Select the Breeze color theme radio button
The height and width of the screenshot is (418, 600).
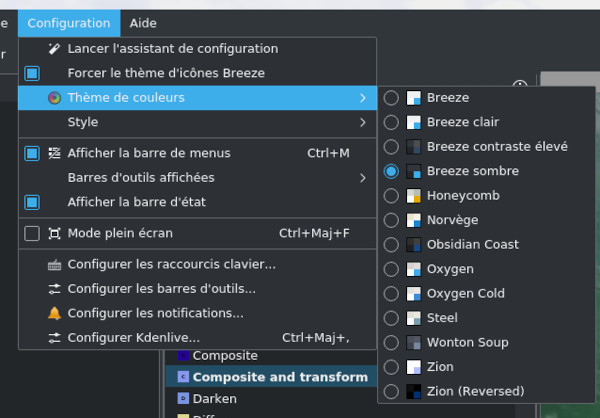click(391, 98)
